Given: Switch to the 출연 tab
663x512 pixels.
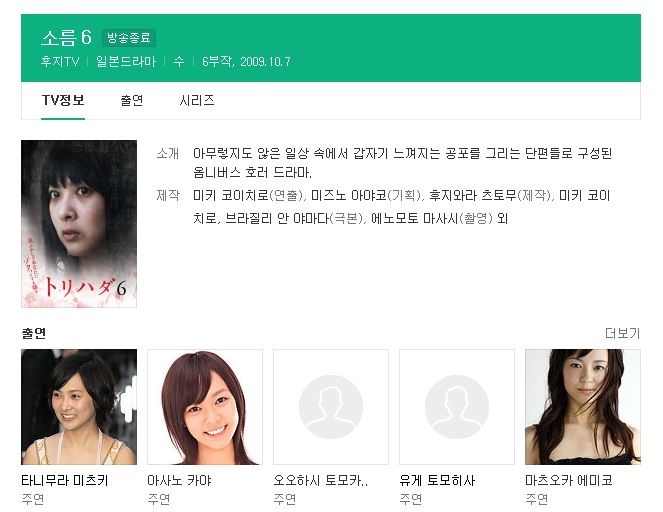Looking at the screenshot, I should coord(132,100).
